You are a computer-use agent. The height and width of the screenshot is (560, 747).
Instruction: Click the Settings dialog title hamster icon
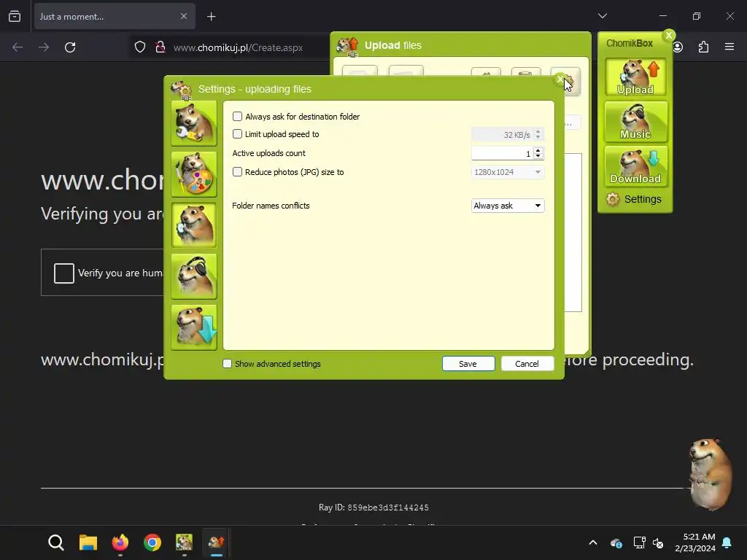click(182, 90)
